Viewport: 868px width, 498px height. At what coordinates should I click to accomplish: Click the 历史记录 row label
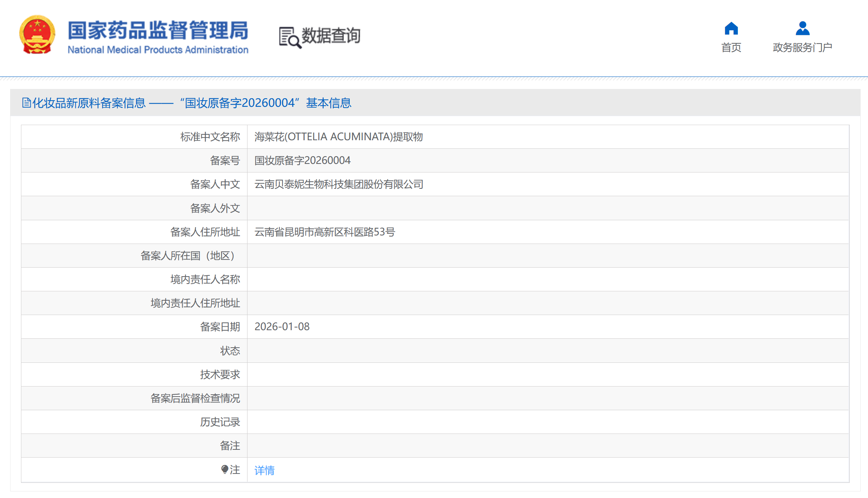pos(220,422)
